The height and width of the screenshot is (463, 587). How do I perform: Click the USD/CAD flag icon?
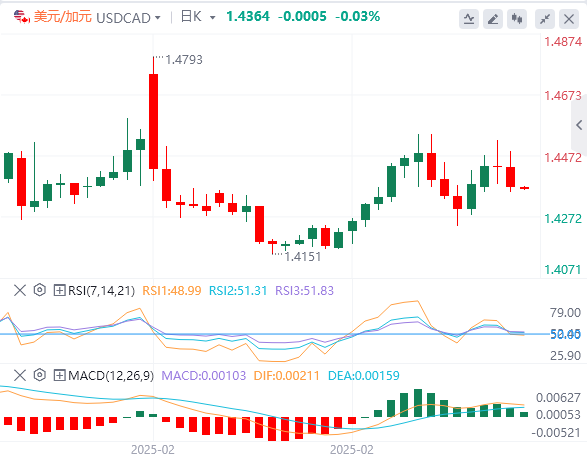[x=22, y=17]
